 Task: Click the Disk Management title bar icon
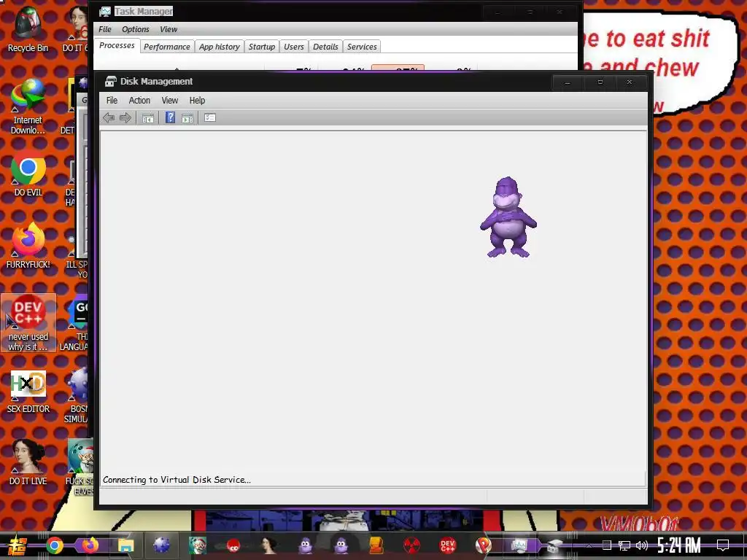pos(111,82)
